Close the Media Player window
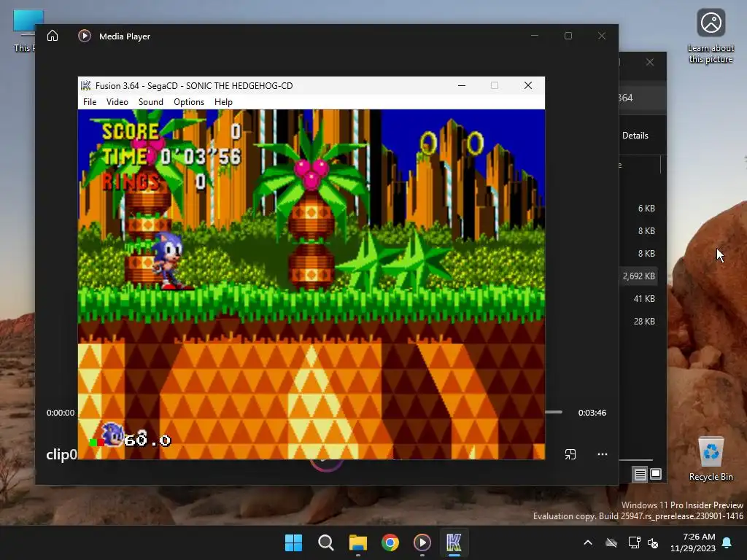Viewport: 747px width, 560px height. [x=602, y=36]
